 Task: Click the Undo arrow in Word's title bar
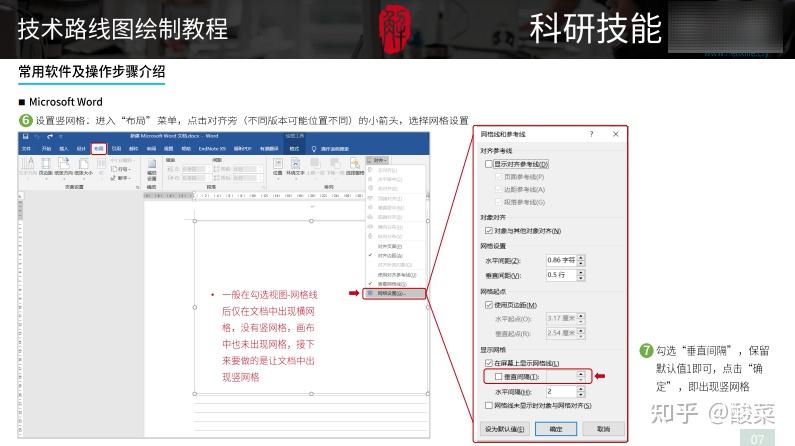(x=37, y=137)
